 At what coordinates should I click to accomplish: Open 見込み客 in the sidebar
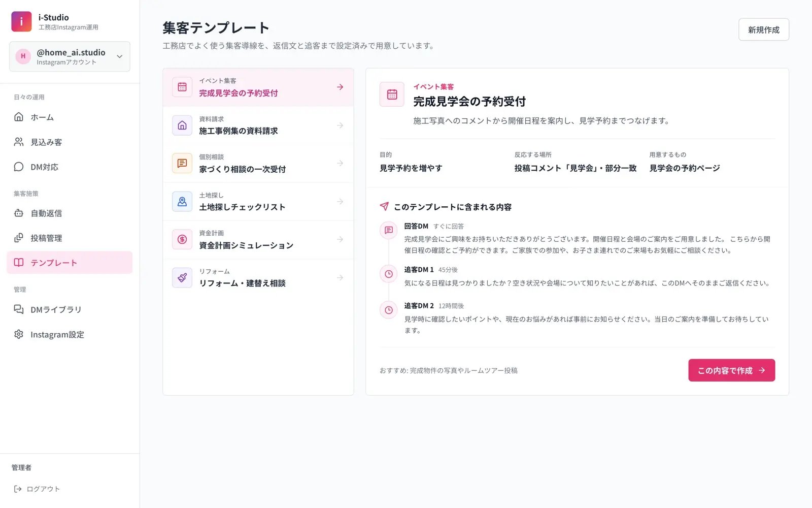point(70,142)
